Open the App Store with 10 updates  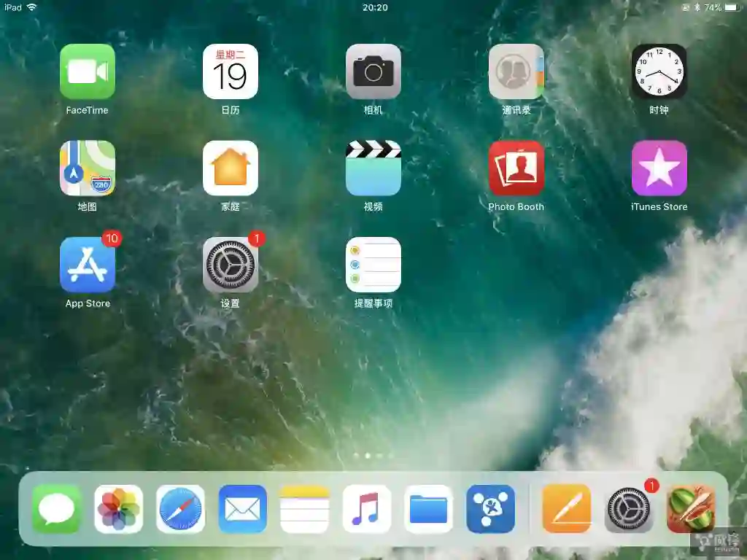pyautogui.click(x=88, y=265)
